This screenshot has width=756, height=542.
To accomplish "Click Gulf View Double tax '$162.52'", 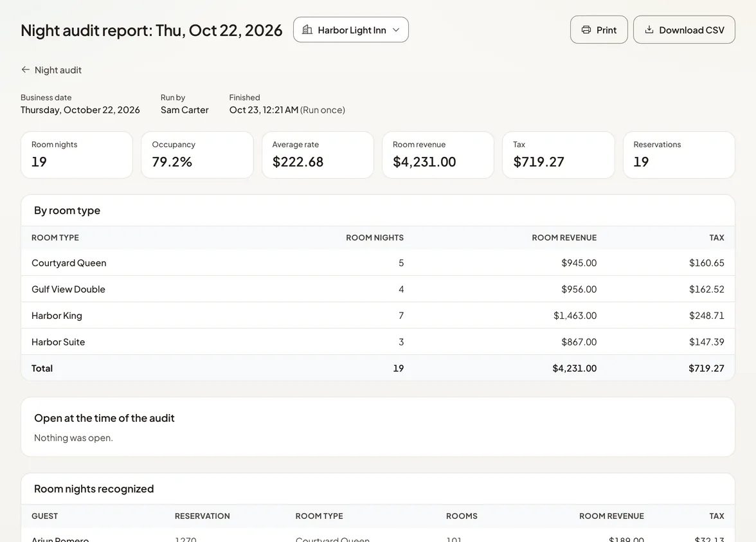I will point(707,289).
